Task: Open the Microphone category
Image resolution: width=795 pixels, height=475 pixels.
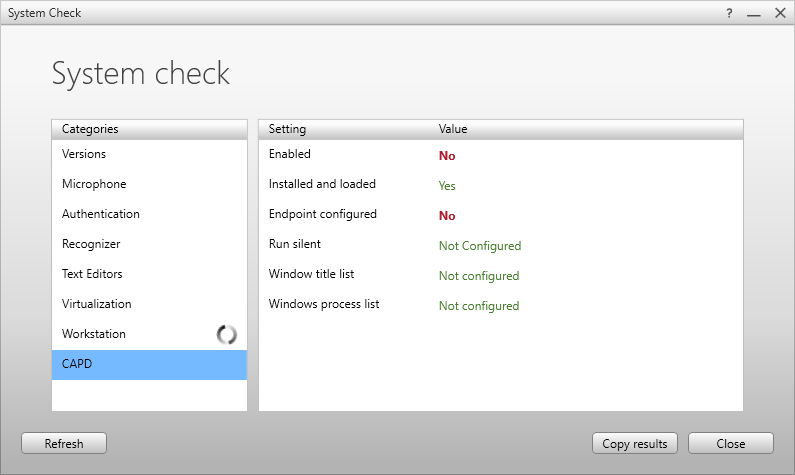Action: tap(94, 184)
